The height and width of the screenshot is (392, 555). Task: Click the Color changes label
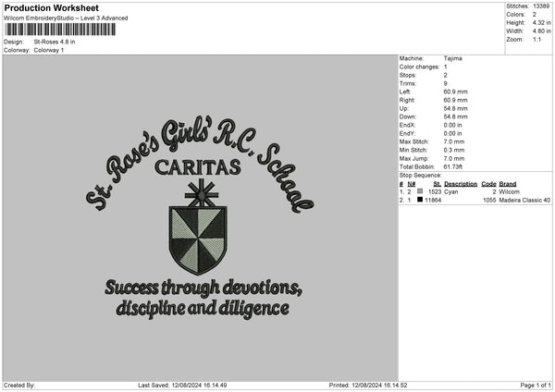[x=419, y=67]
